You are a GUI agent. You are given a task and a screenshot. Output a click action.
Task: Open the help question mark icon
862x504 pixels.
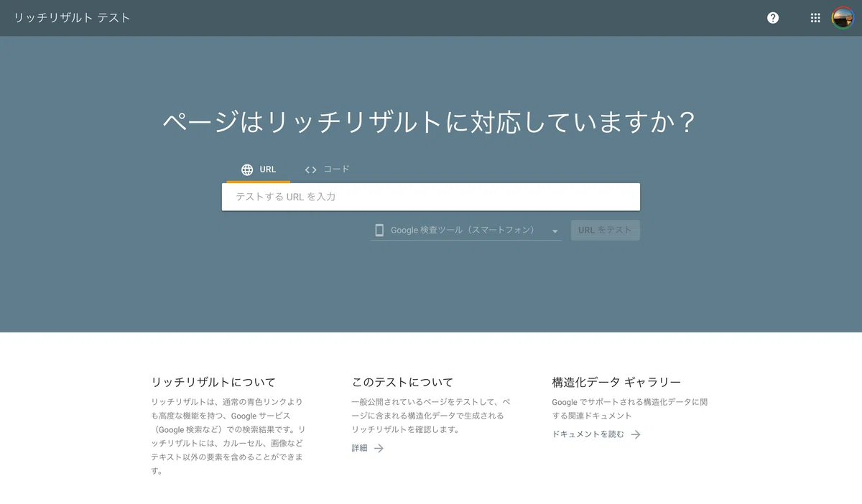(773, 18)
